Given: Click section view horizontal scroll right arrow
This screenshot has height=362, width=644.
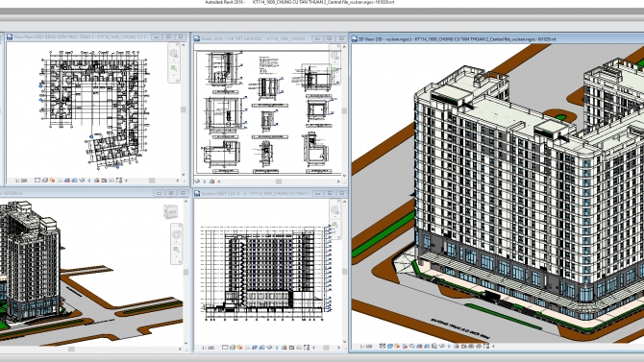Looking at the screenshot, I should 338,348.
